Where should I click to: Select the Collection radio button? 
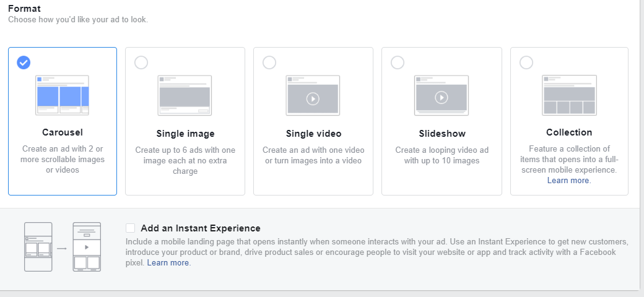coord(526,62)
